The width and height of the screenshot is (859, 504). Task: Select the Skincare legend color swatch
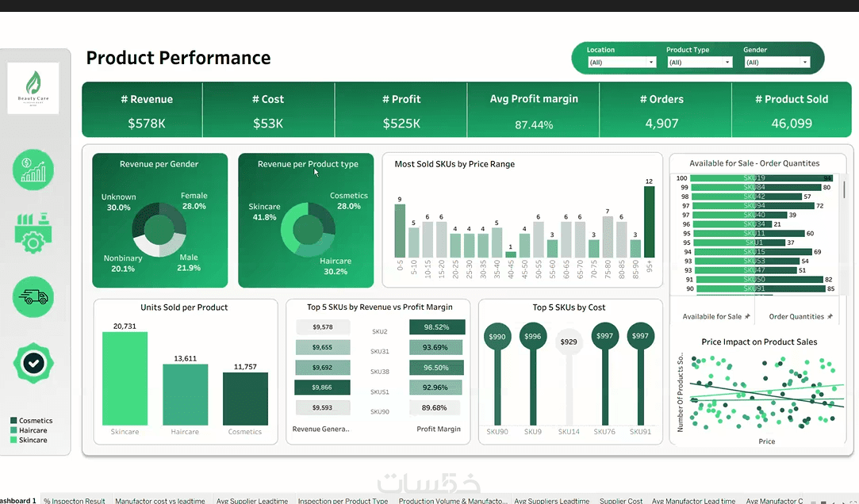tap(13, 440)
